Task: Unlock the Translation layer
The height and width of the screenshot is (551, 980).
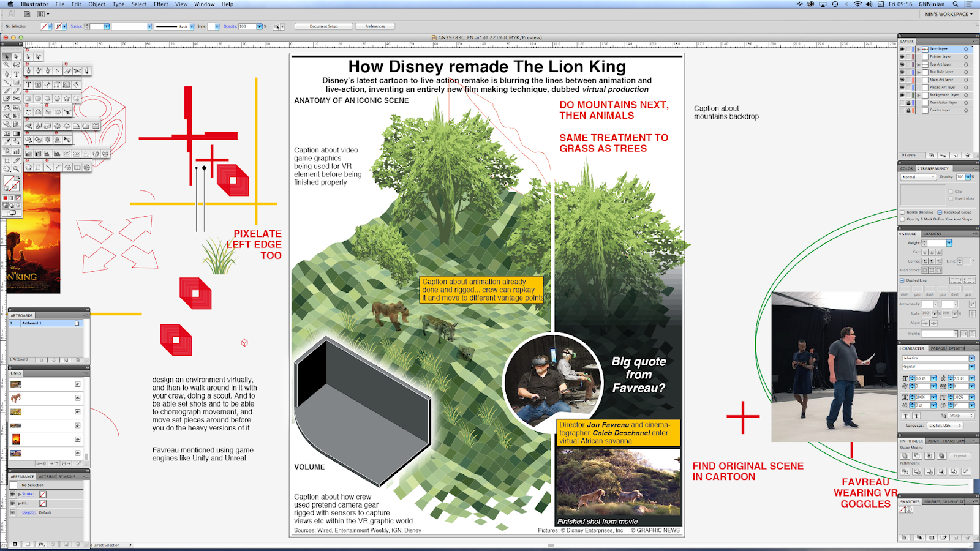Action: (908, 103)
